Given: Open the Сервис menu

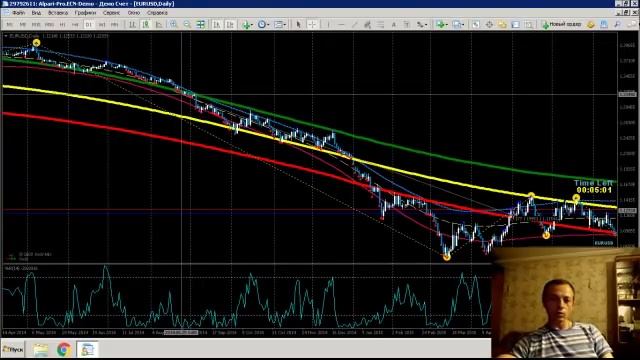Looking at the screenshot, I should point(111,13).
